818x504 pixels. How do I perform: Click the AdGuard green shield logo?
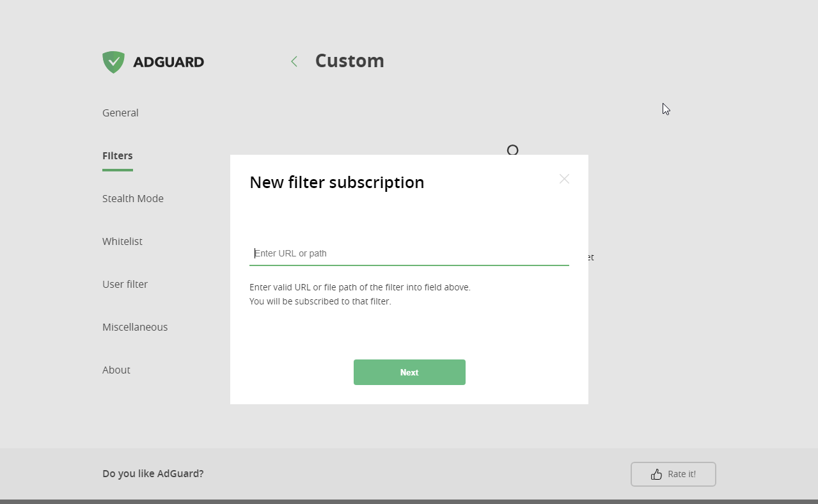tap(113, 62)
